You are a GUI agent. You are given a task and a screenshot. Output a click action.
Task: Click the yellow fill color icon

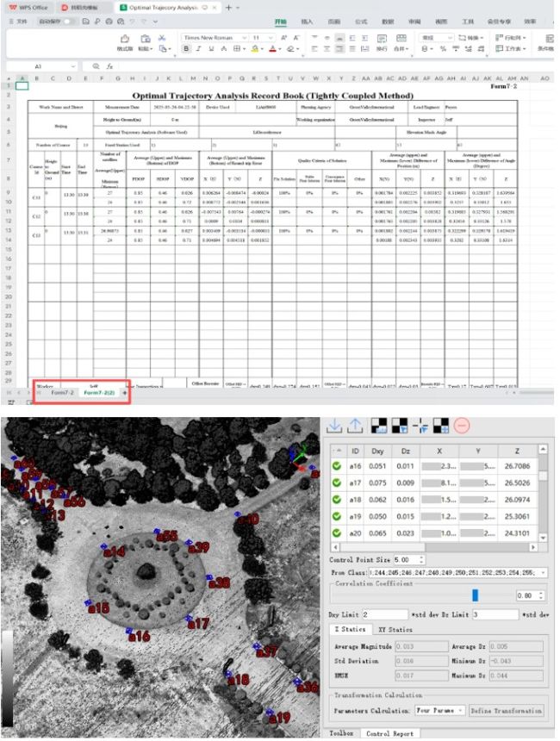pyautogui.click(x=255, y=48)
